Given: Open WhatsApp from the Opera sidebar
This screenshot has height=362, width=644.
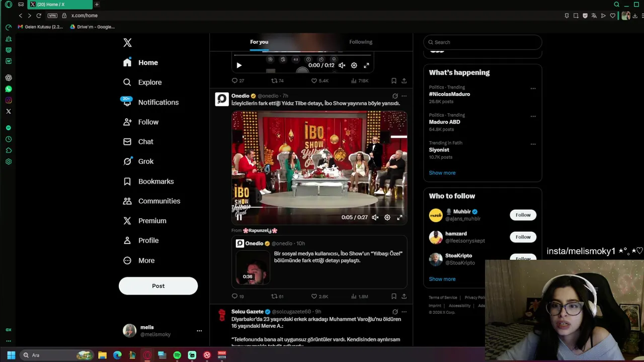Looking at the screenshot, I should [x=9, y=89].
